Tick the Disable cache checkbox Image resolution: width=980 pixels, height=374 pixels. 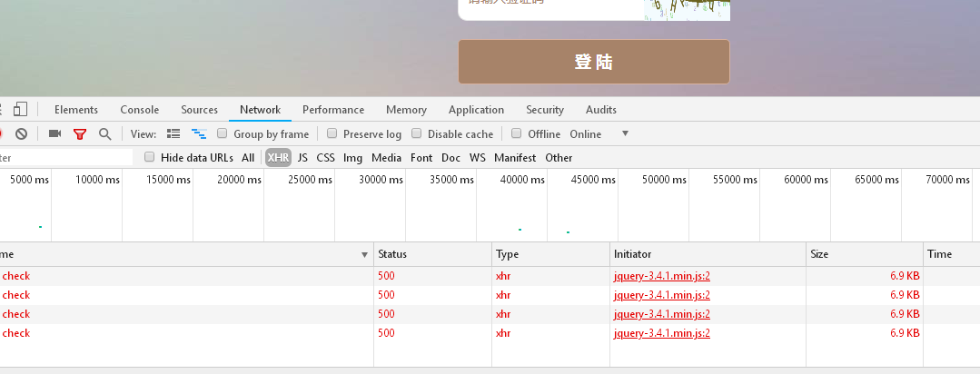[416, 133]
